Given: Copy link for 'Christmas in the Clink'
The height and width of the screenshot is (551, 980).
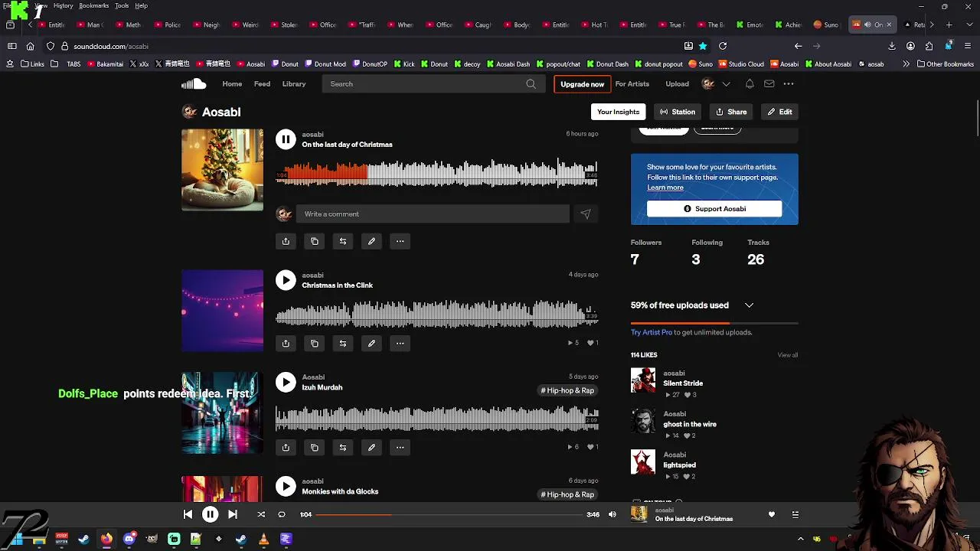Looking at the screenshot, I should [314, 343].
